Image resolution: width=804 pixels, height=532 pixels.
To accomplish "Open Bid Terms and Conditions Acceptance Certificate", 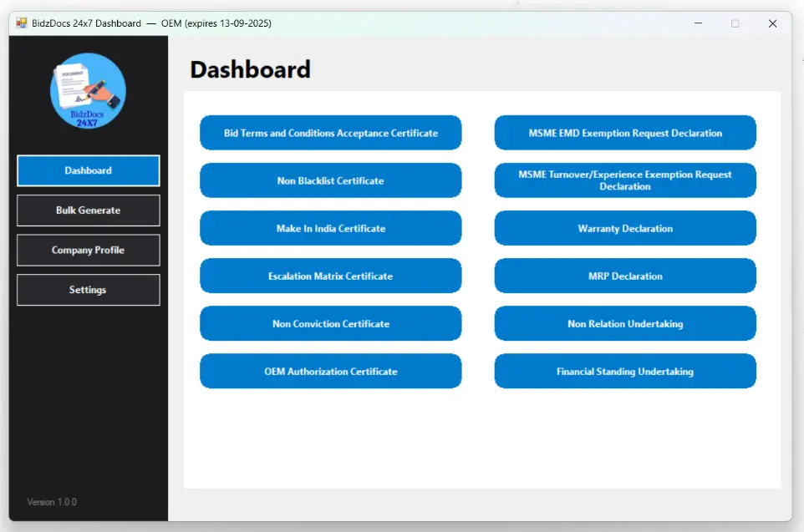I will [x=331, y=133].
